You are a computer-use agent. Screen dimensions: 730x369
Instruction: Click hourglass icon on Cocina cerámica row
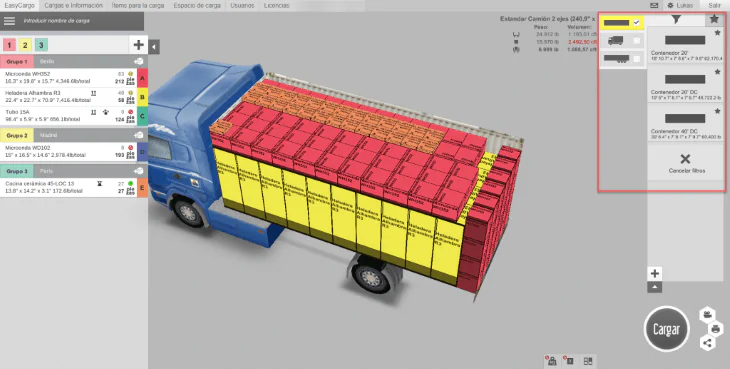[100, 184]
